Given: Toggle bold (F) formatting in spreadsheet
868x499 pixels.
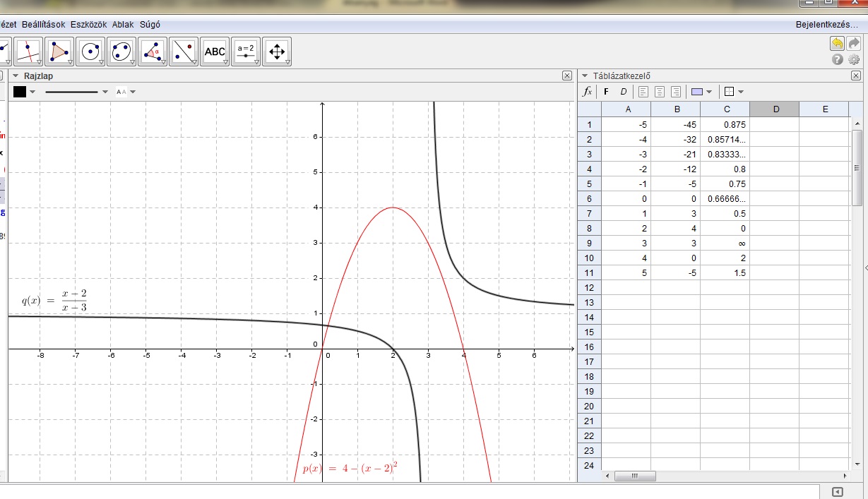Looking at the screenshot, I should 606,91.
